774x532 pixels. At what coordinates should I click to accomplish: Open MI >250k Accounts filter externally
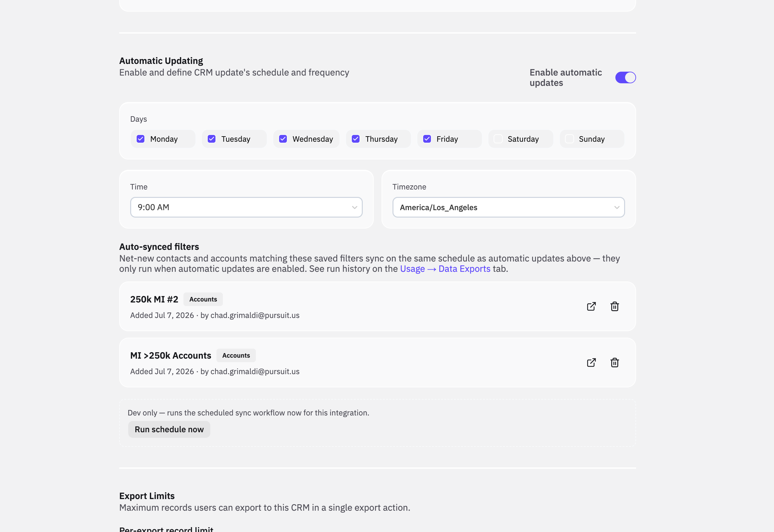coord(591,363)
